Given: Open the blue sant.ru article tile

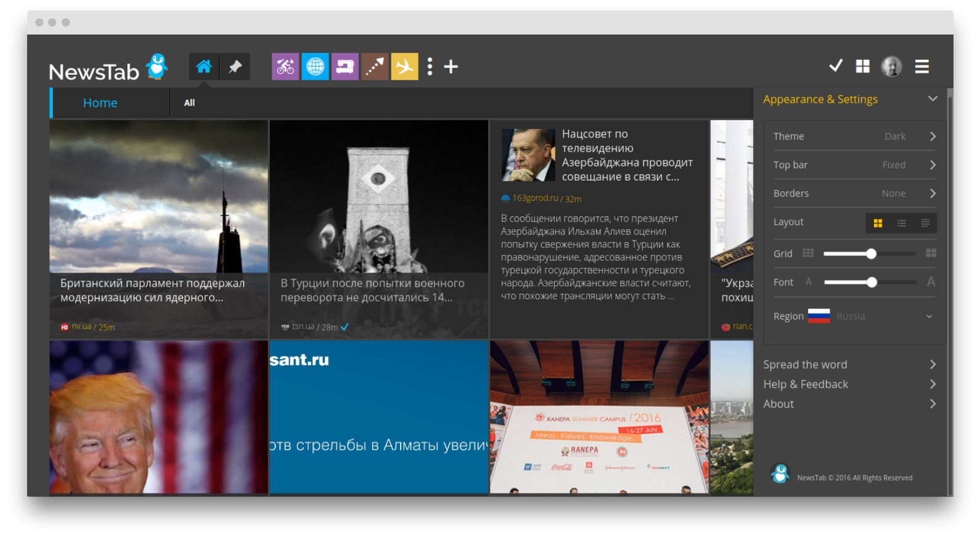Looking at the screenshot, I should (x=379, y=417).
